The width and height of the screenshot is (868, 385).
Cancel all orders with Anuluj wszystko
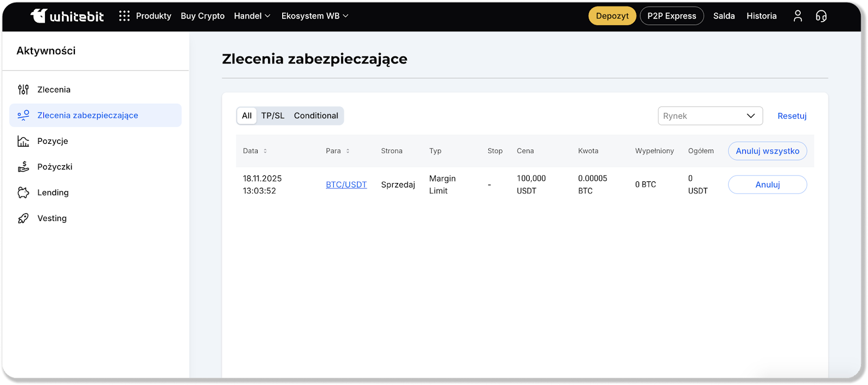pos(767,151)
